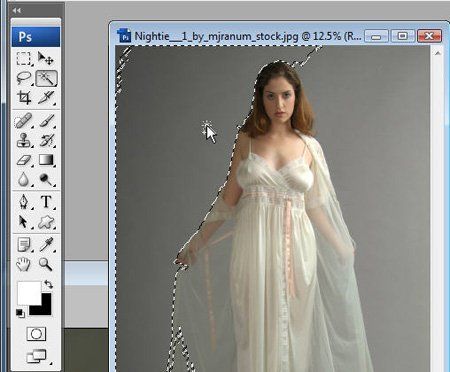Image resolution: width=450 pixels, height=372 pixels.
Task: Select the Magic Wand tool
Action: coord(46,79)
